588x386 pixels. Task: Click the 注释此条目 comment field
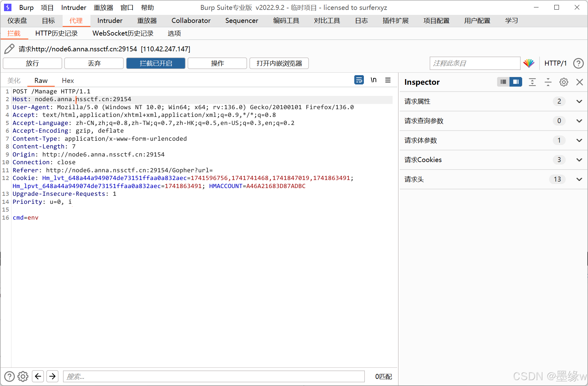(475, 63)
